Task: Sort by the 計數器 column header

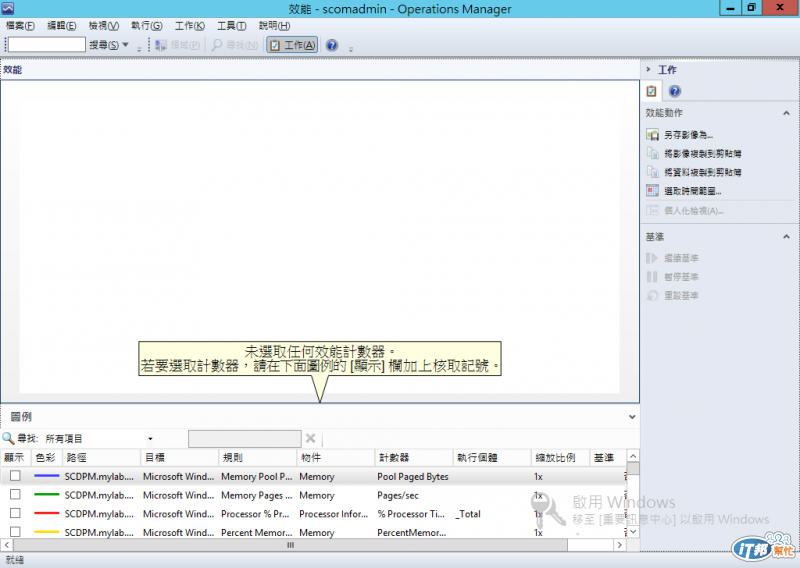Action: 414,458
